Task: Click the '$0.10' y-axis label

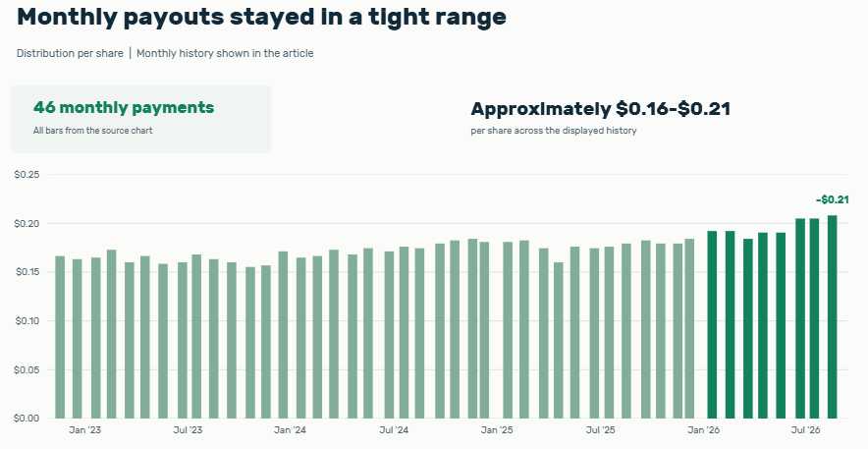Action: [x=27, y=321]
